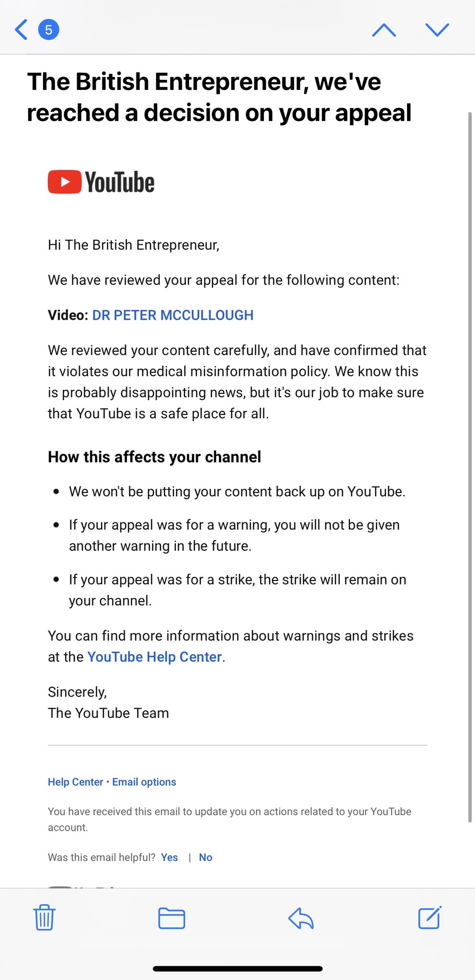Reply using the curved arrow icon
475x980 pixels.
301,918
